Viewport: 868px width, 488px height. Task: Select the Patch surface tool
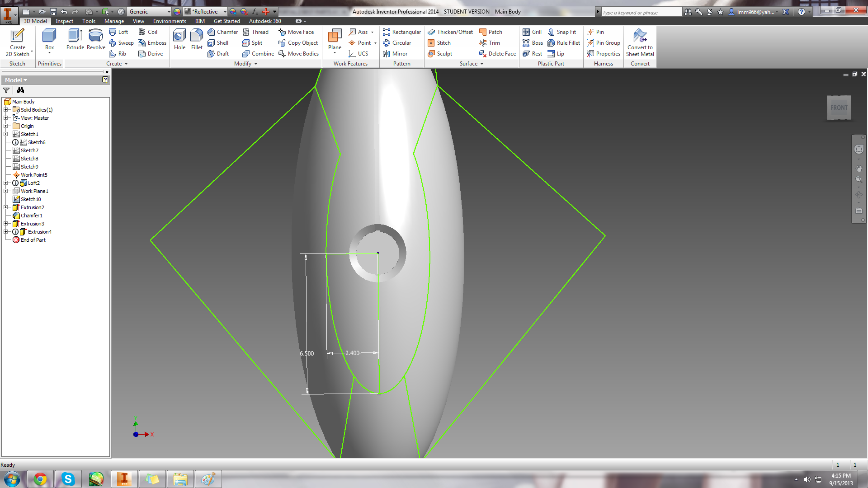(491, 32)
